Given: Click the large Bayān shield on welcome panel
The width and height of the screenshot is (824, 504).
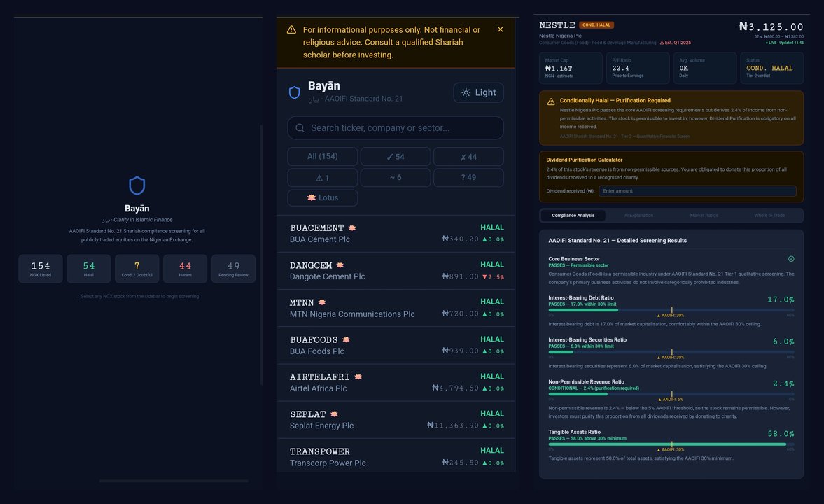Looking at the screenshot, I should (x=137, y=185).
